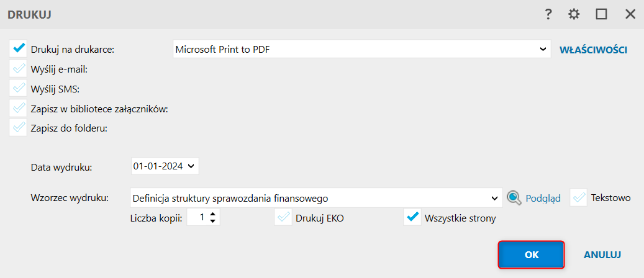Uncheck Wszystkie strony checkbox

[412, 218]
